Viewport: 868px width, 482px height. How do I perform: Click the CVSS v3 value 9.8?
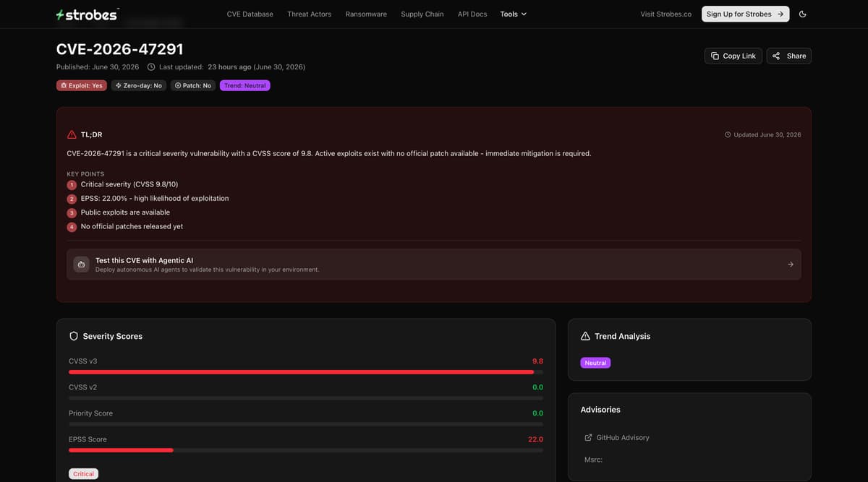pyautogui.click(x=537, y=361)
